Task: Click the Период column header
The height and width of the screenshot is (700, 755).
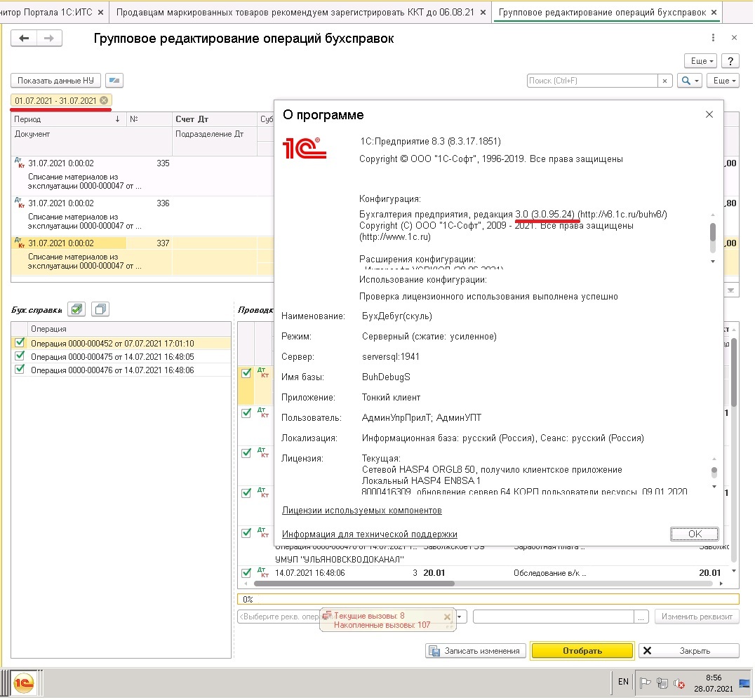Action: [67, 119]
